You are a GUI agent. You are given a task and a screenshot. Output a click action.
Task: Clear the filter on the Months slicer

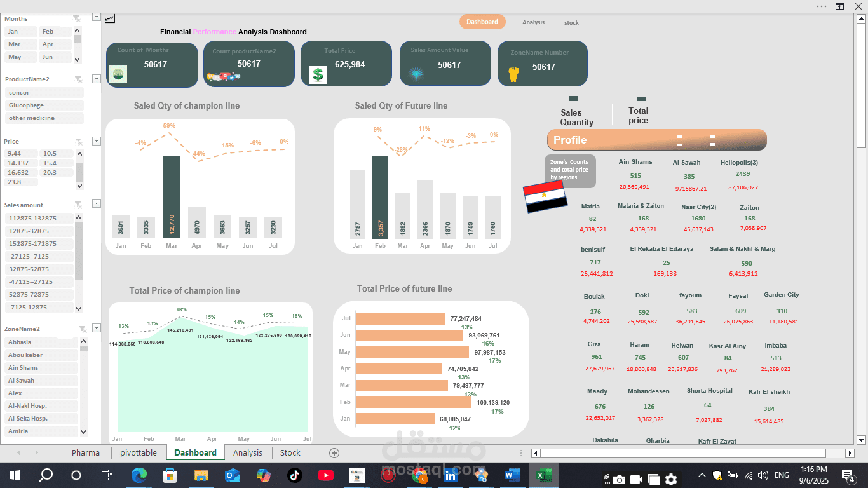click(x=77, y=19)
